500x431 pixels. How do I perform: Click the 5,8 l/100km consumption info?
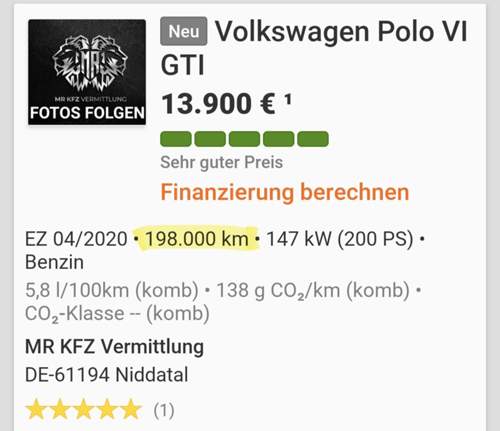tap(112, 290)
